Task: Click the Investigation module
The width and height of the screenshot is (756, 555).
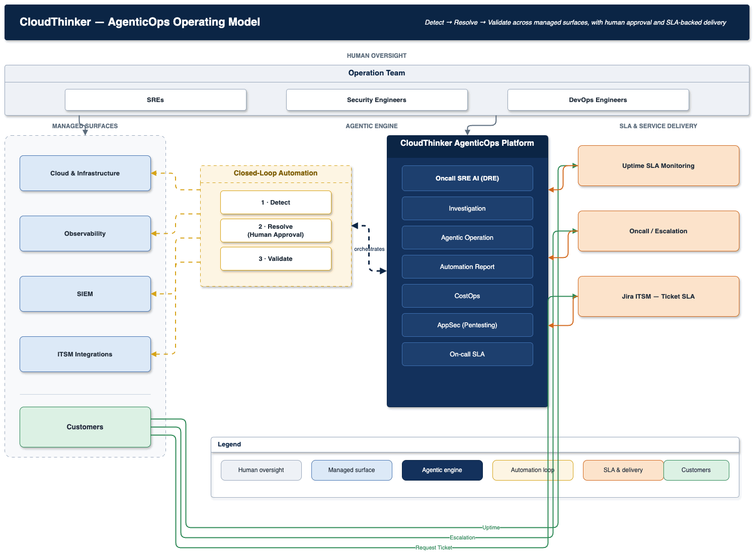Action: tap(467, 208)
